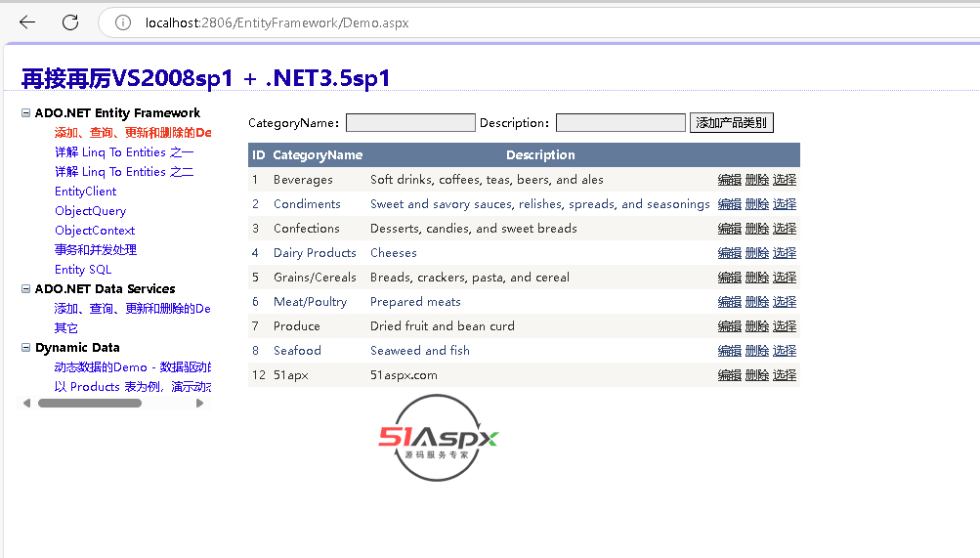Screen dimensions: 980x558
Task: Click 编辑 for the Condiments row
Action: point(729,204)
